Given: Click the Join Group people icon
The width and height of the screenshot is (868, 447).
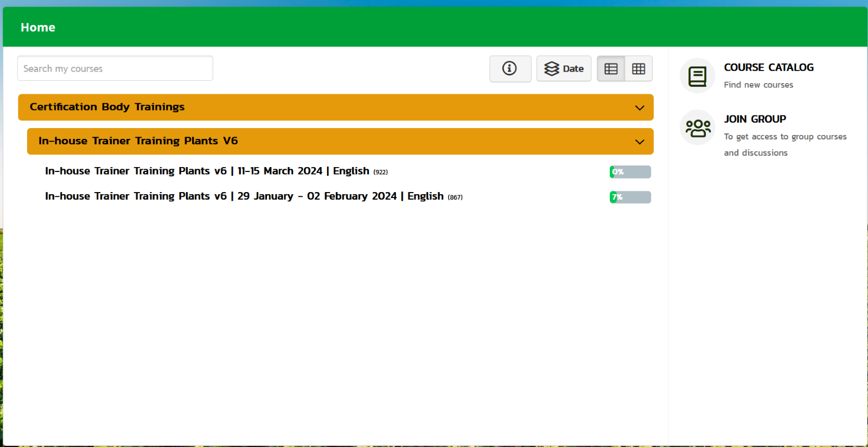Looking at the screenshot, I should click(697, 128).
